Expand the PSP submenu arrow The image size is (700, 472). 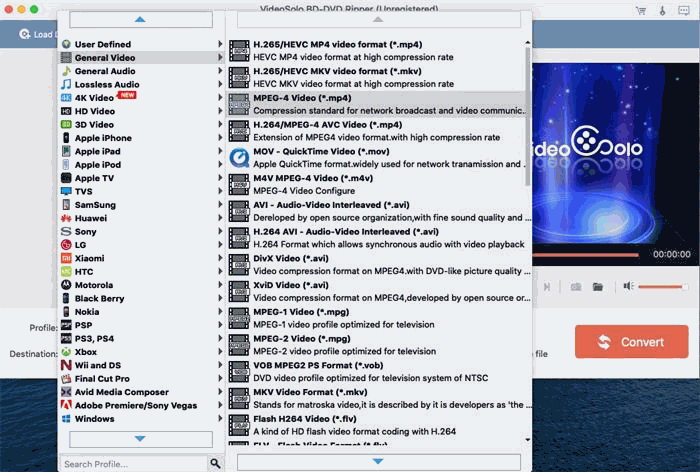(x=220, y=325)
